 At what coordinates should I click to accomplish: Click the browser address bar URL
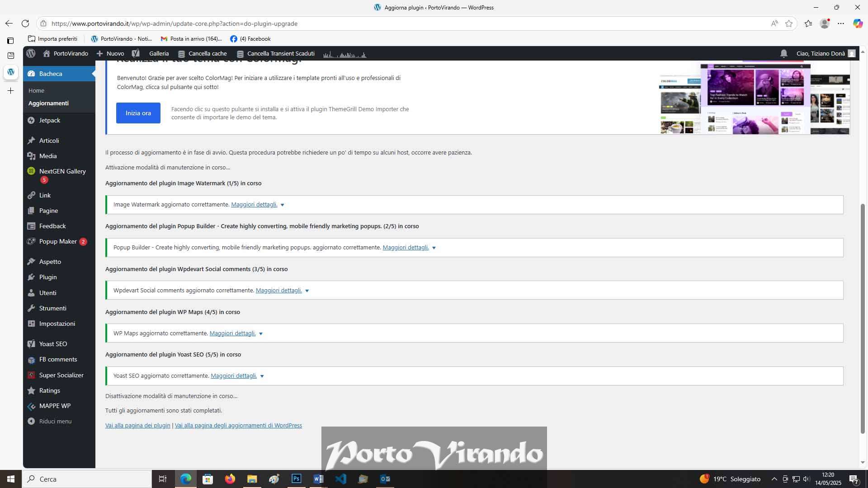pyautogui.click(x=174, y=23)
